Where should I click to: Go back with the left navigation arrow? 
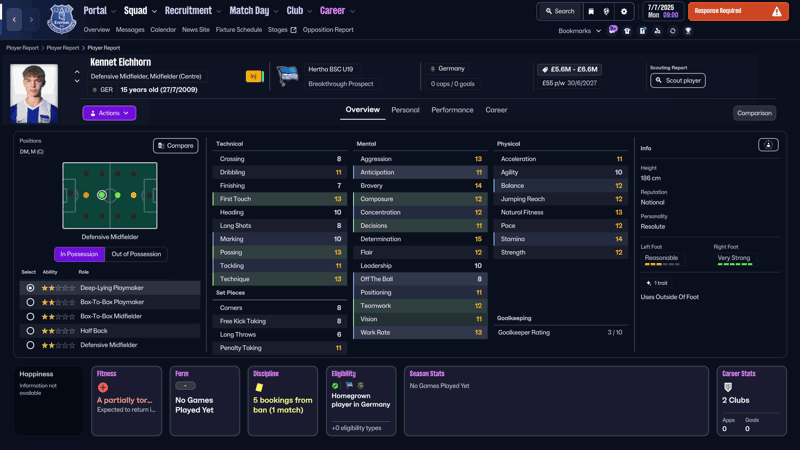point(14,19)
